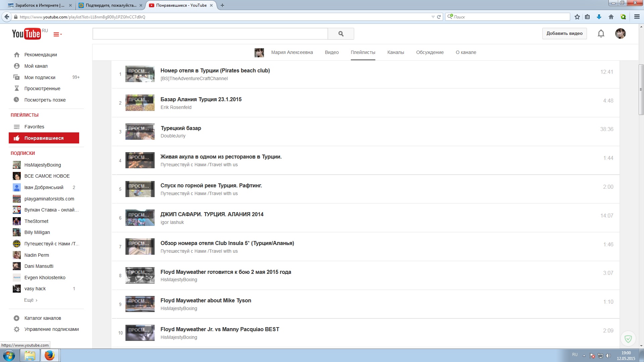Screen dimensions: 644x362
Task: Toggle the YouTube guide menu button
Action: click(57, 34)
